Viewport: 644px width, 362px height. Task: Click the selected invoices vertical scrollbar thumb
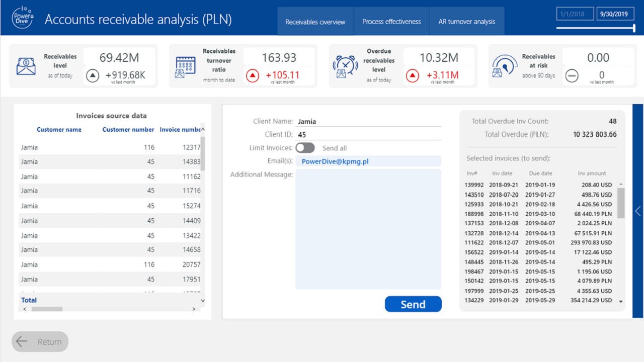click(621, 203)
